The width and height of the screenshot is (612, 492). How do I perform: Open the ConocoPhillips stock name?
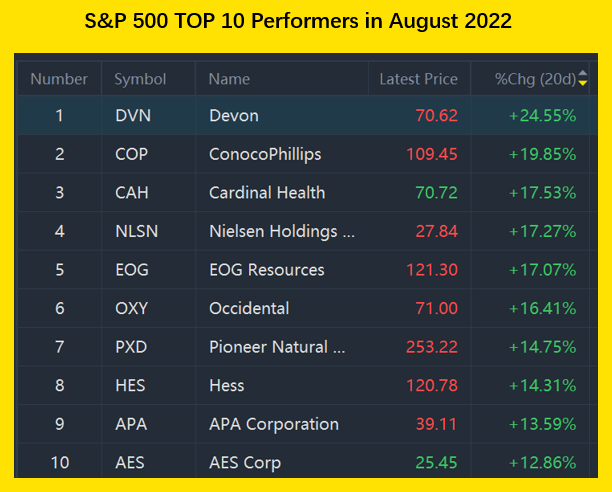267,154
